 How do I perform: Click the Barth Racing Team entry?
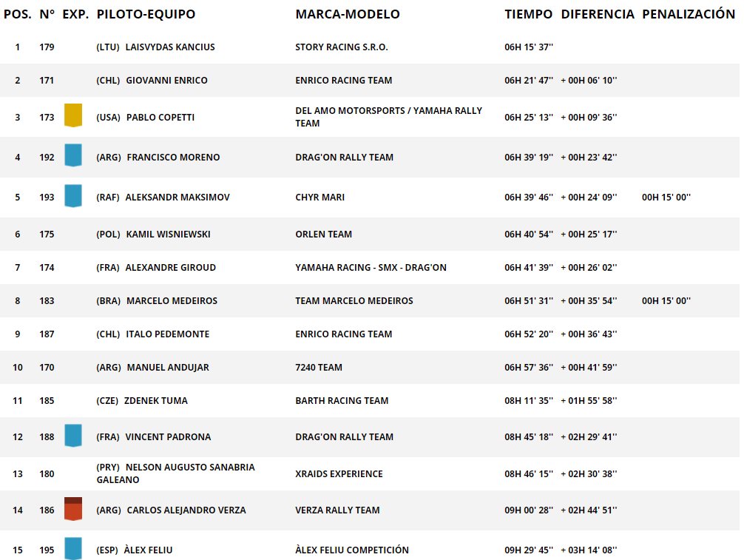pos(342,400)
